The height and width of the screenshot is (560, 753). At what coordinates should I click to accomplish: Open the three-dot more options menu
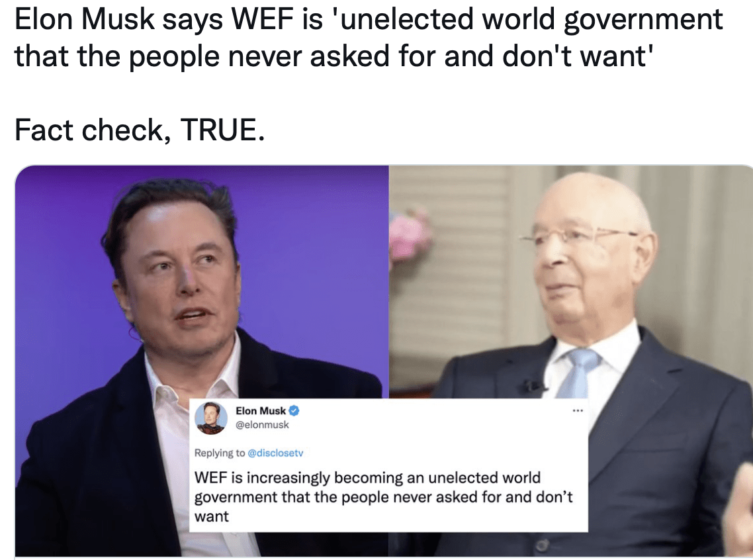[x=577, y=410]
